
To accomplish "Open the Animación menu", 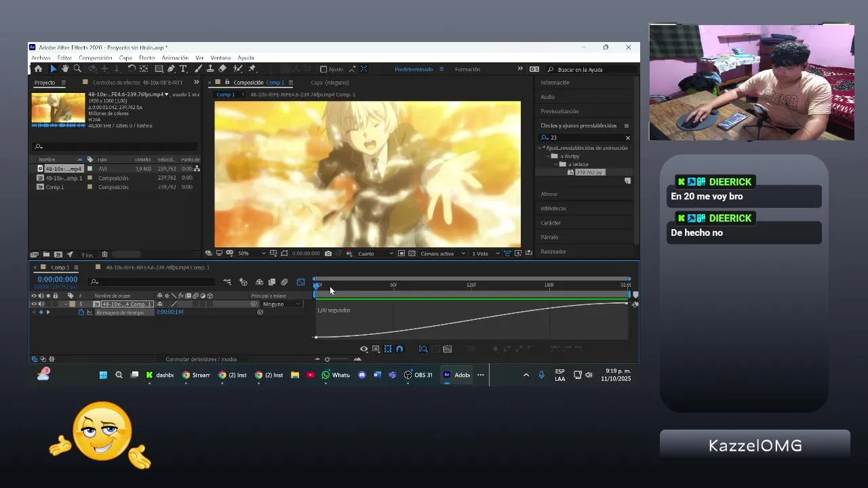I will tap(175, 58).
